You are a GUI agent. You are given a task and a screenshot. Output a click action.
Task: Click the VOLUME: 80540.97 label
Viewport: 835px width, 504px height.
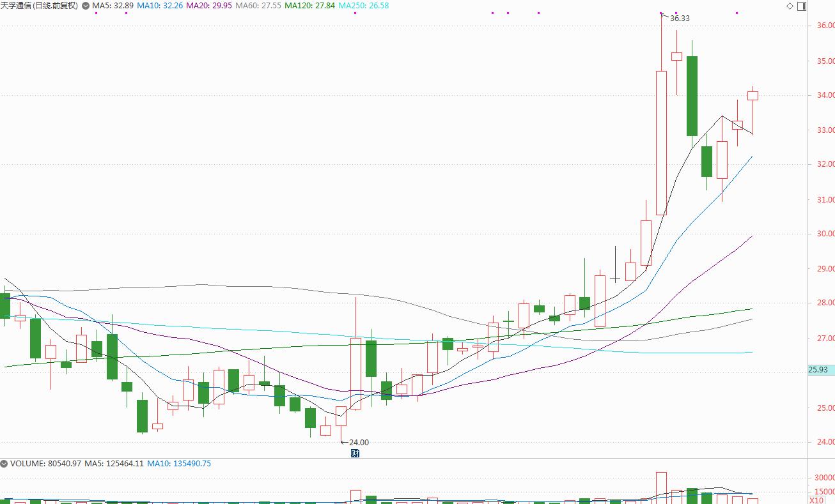point(45,464)
